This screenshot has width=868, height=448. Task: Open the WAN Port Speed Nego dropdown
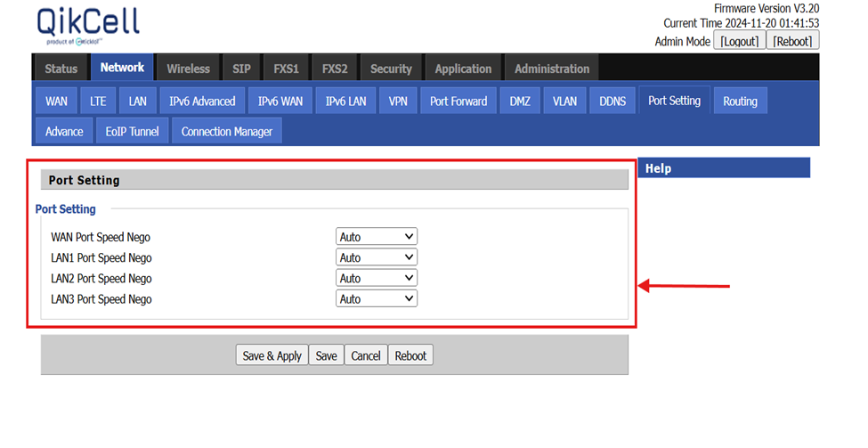[x=377, y=237]
